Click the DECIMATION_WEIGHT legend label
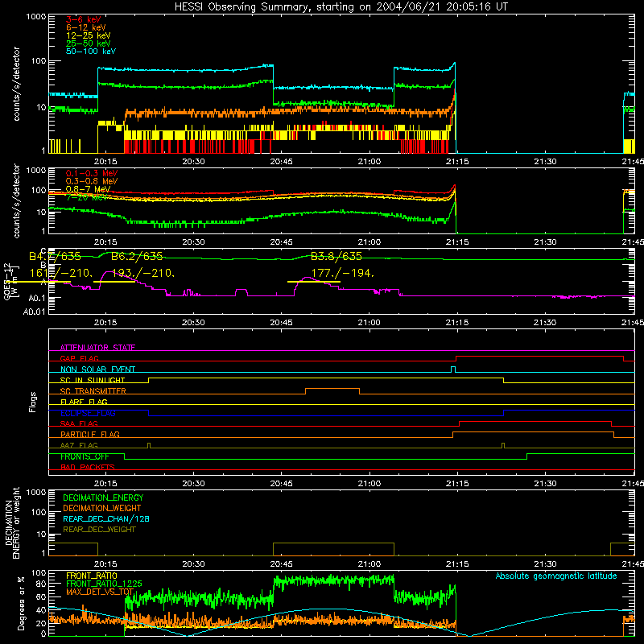The width and height of the screenshot is (644, 644). click(102, 508)
